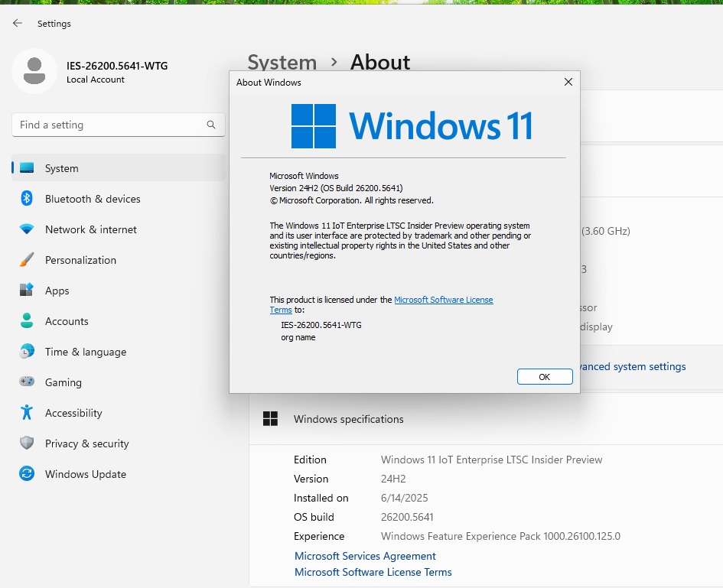
Task: Open the user account avatar picture
Action: pos(34,71)
